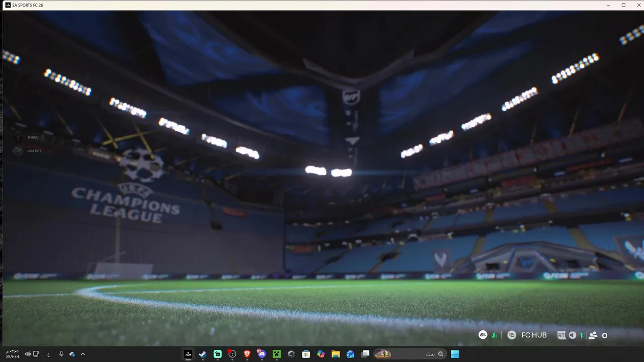Image resolution: width=644 pixels, height=362 pixels.
Task: Click the microphone tray icon
Action: (x=61, y=354)
